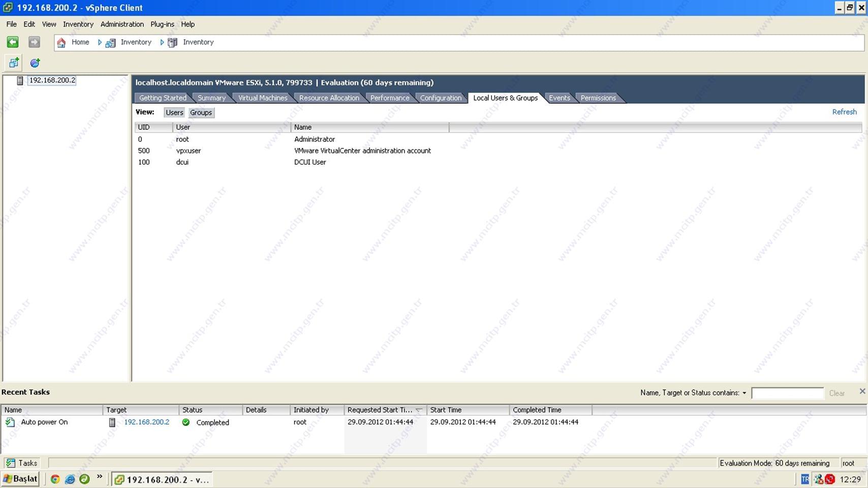Select the dcui user row
This screenshot has width=868, height=488.
pyautogui.click(x=498, y=162)
